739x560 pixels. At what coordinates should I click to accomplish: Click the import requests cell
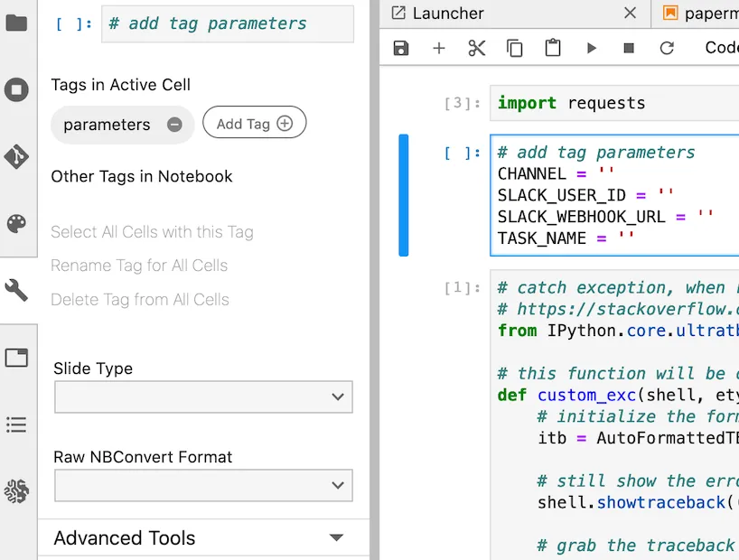coord(614,103)
